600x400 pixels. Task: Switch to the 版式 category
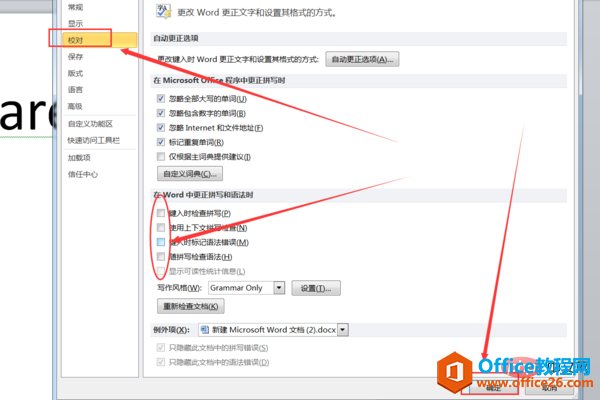point(75,73)
